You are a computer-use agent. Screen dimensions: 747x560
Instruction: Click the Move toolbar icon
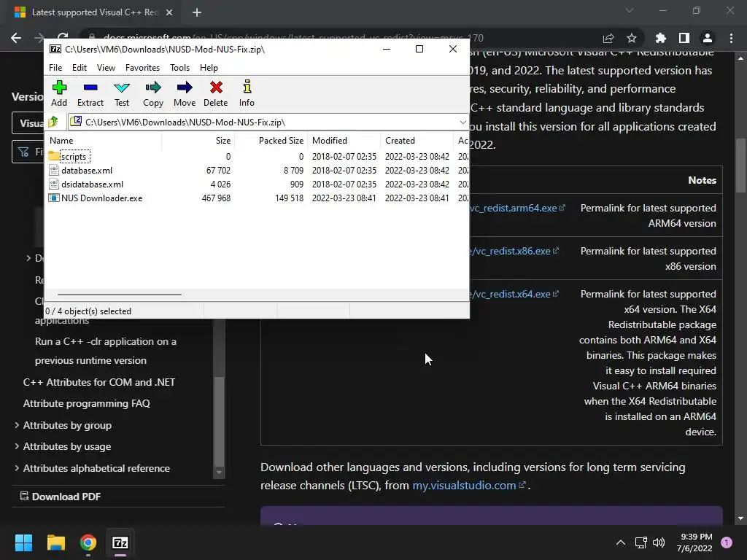tap(185, 93)
